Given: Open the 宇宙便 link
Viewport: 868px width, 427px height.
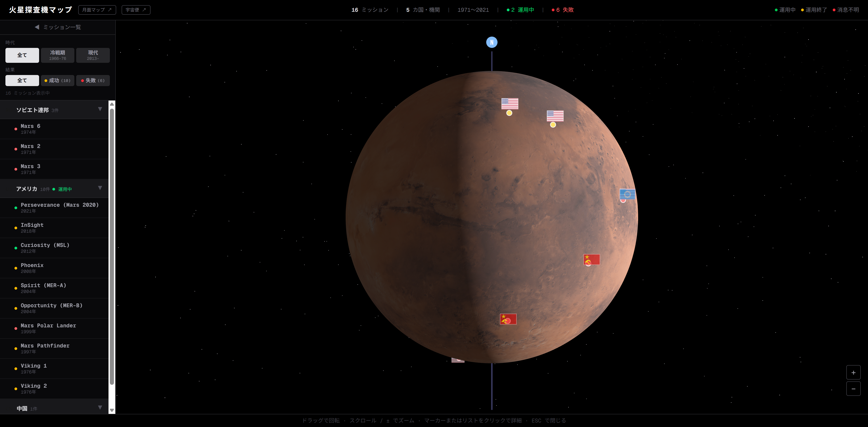Looking at the screenshot, I should [136, 10].
